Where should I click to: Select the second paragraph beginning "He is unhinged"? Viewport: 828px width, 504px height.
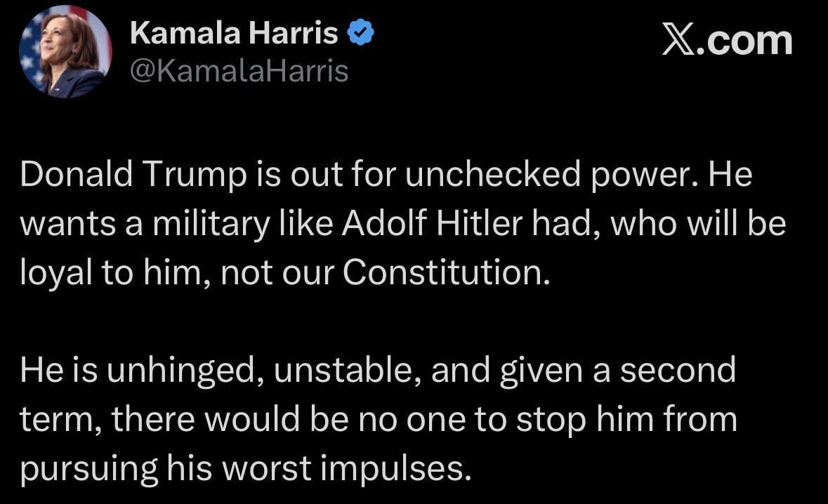click(379, 419)
